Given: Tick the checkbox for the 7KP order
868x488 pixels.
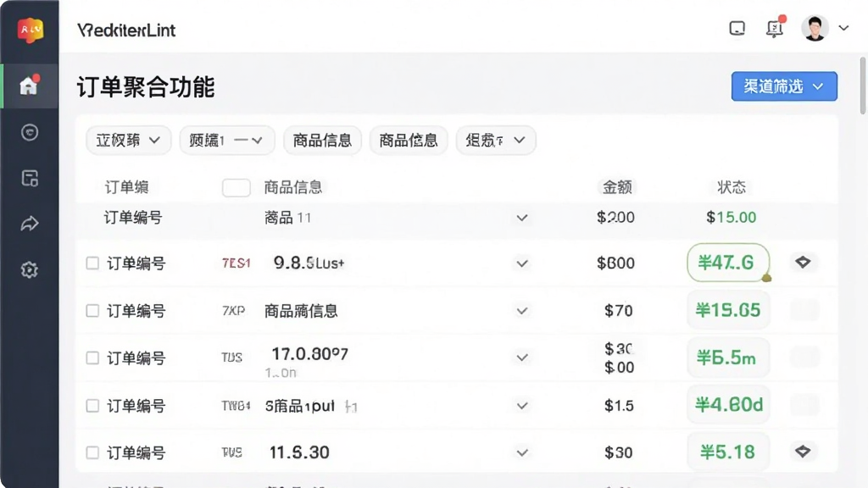Looking at the screenshot, I should click(x=92, y=310).
